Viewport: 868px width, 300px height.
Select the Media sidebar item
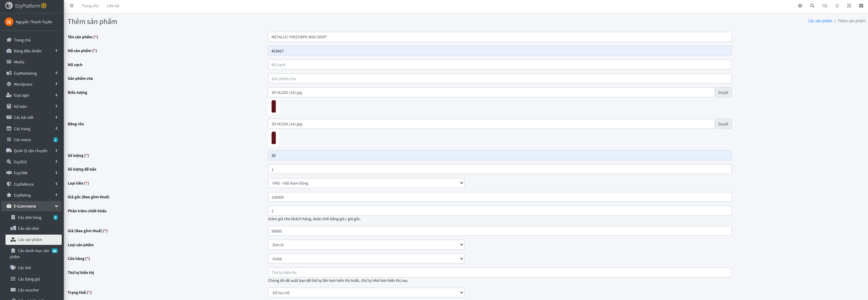pyautogui.click(x=19, y=62)
